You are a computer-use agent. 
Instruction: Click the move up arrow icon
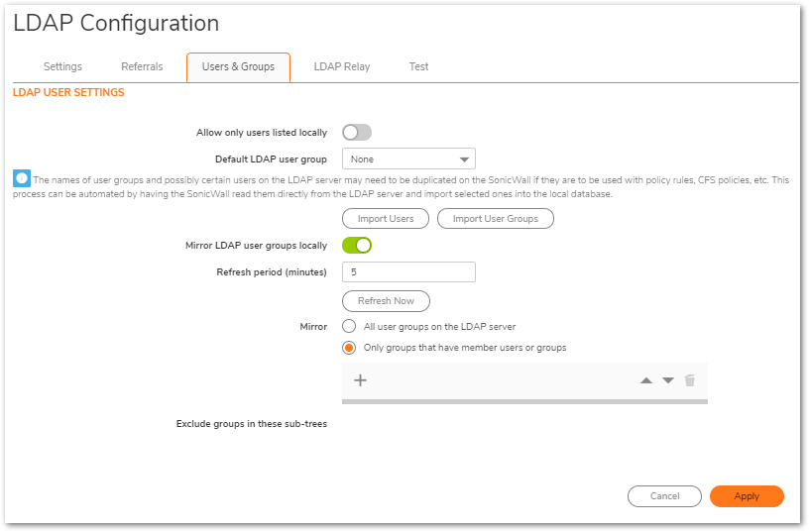click(x=646, y=380)
